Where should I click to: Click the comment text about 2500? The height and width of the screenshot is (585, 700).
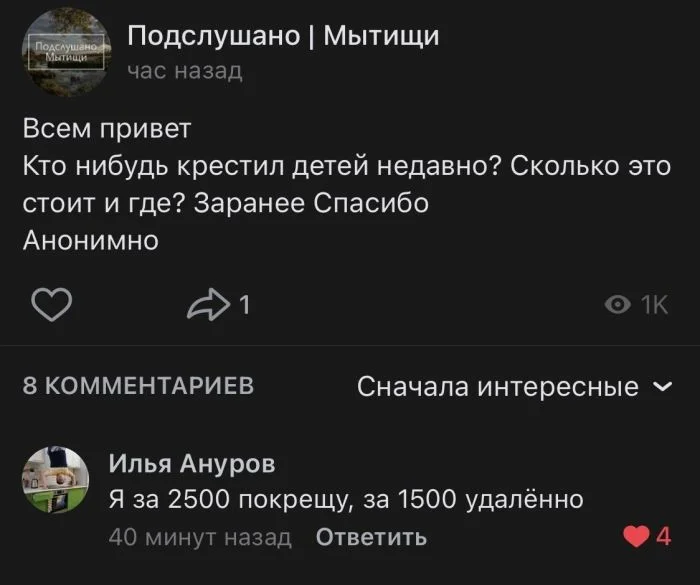pyautogui.click(x=345, y=499)
